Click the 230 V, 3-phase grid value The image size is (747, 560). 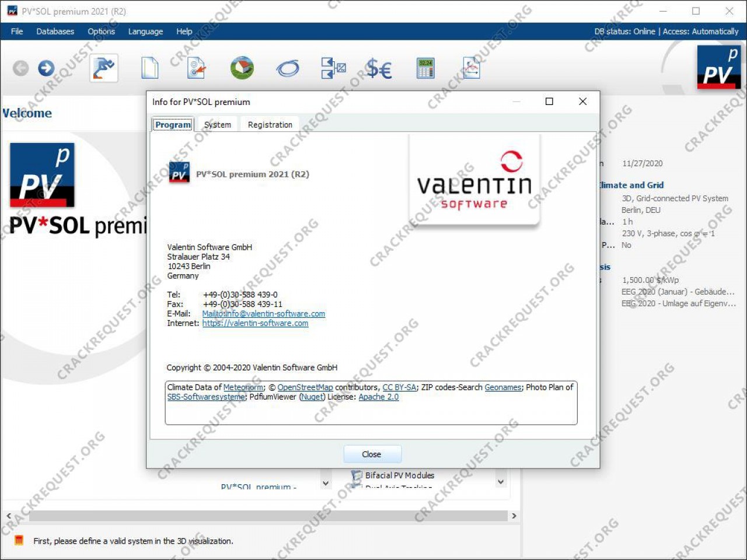pyautogui.click(x=668, y=233)
